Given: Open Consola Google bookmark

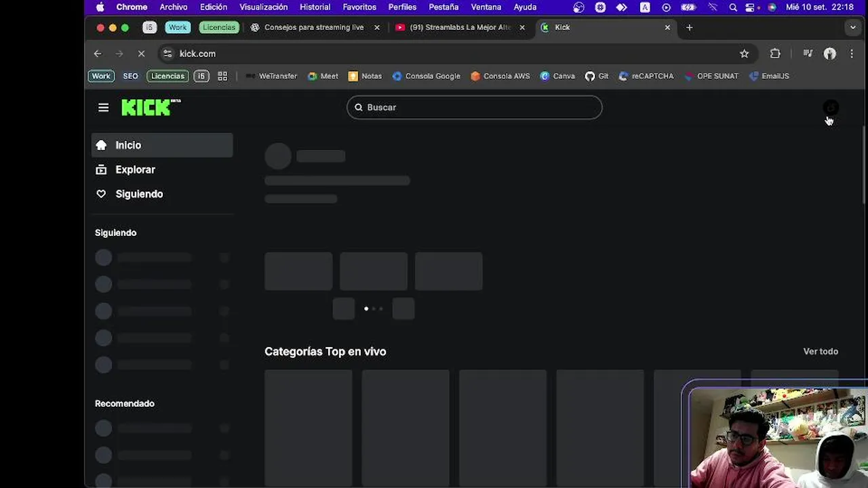Looking at the screenshot, I should pyautogui.click(x=426, y=76).
